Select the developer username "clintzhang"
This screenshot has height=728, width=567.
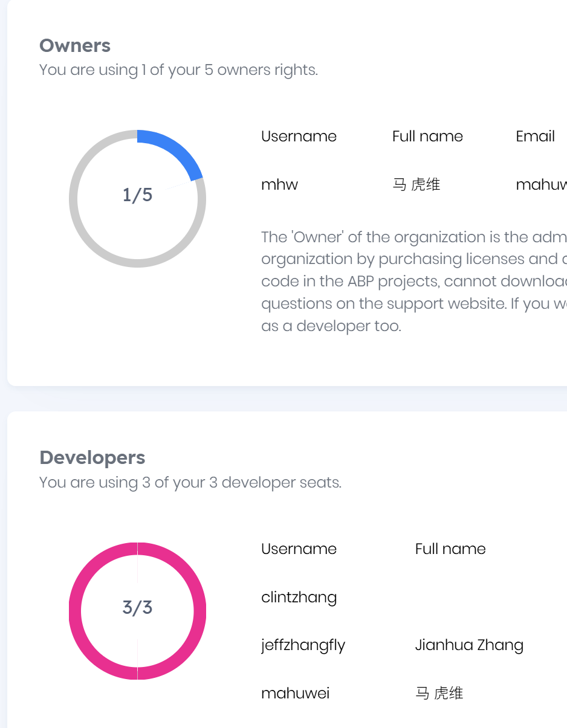(299, 598)
